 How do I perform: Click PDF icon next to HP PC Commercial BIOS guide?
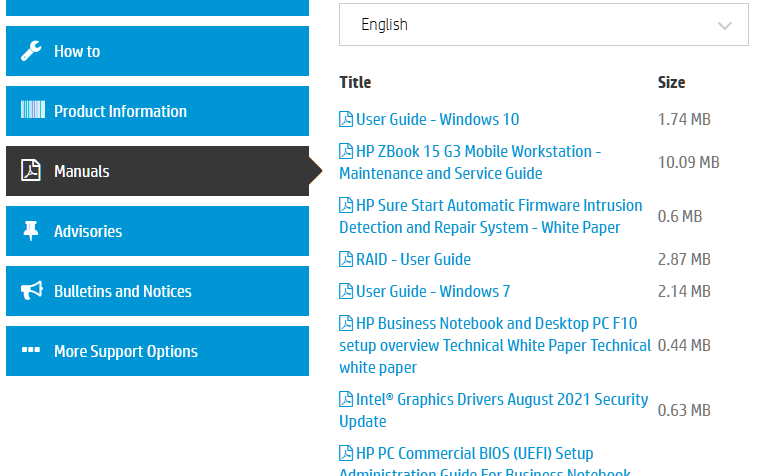coord(346,453)
